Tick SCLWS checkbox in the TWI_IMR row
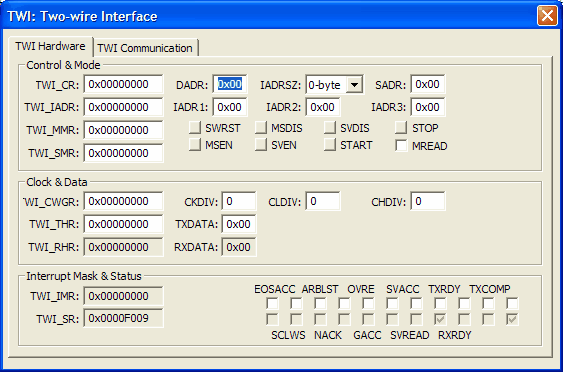563x372 pixels. [x=297, y=303]
